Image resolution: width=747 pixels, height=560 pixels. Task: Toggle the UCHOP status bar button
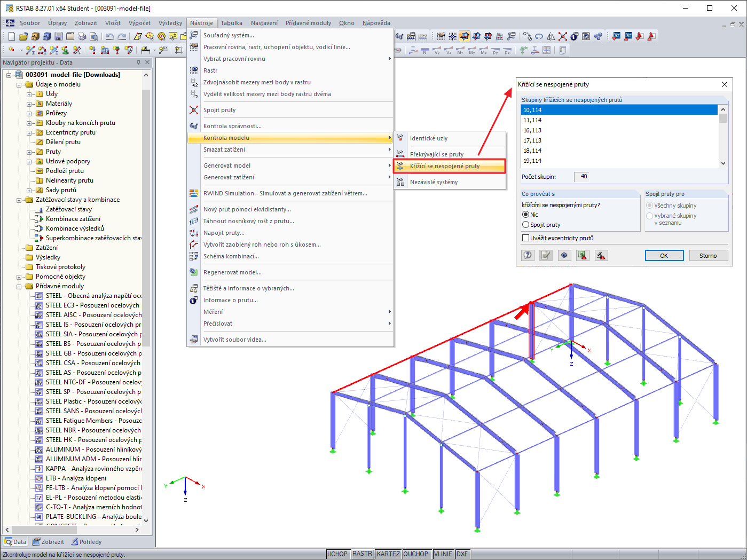click(337, 554)
